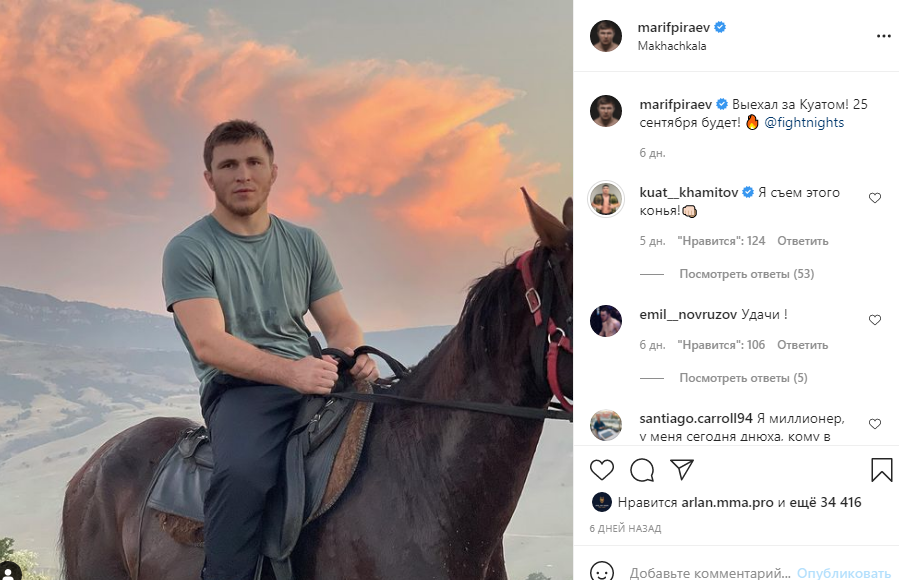Open kuat__khamitov's profile avatar
This screenshot has height=580, width=899.
[x=606, y=198]
